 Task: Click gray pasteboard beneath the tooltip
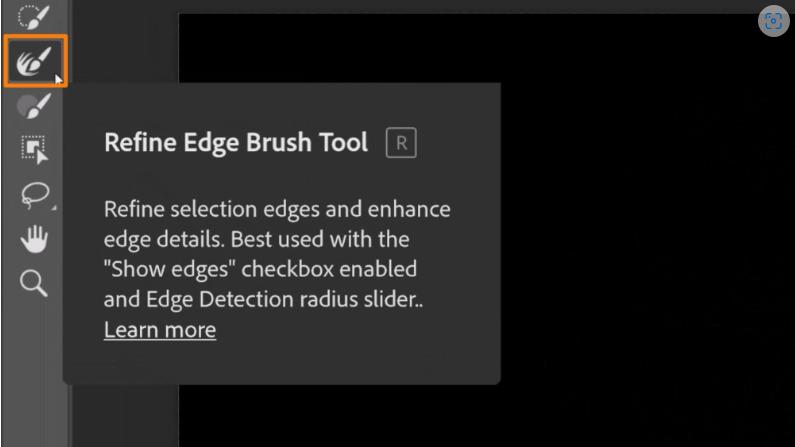coord(124,416)
